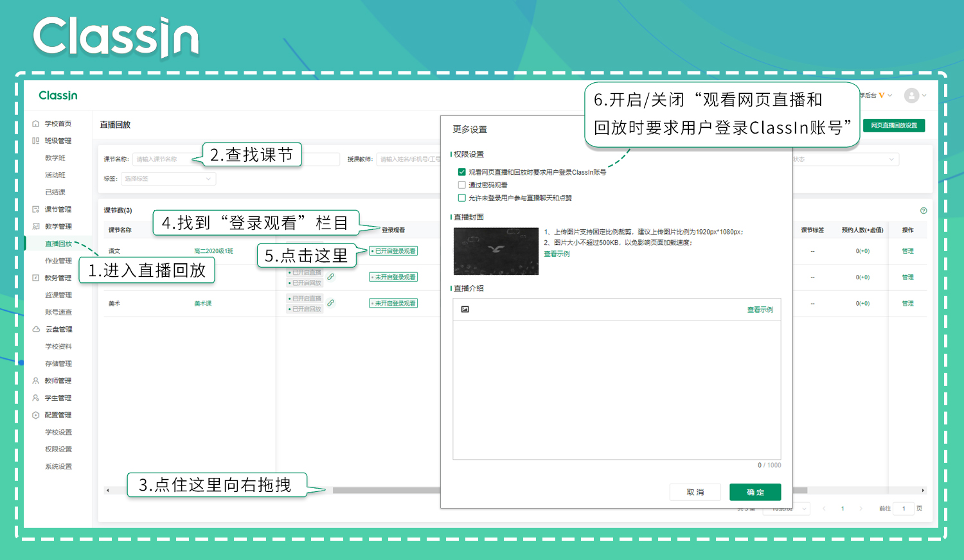Image resolution: width=964 pixels, height=560 pixels.
Task: Click 查看示例 link in 直播介绍 toolbar
Action: [x=760, y=310]
